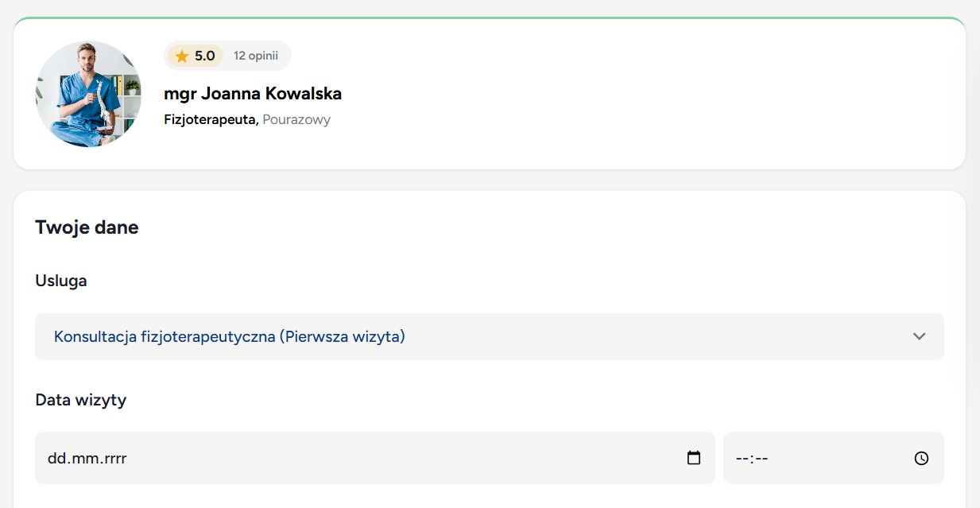Viewport: 980px width, 508px height.
Task: Focus the dd day segment of date
Action: point(56,458)
